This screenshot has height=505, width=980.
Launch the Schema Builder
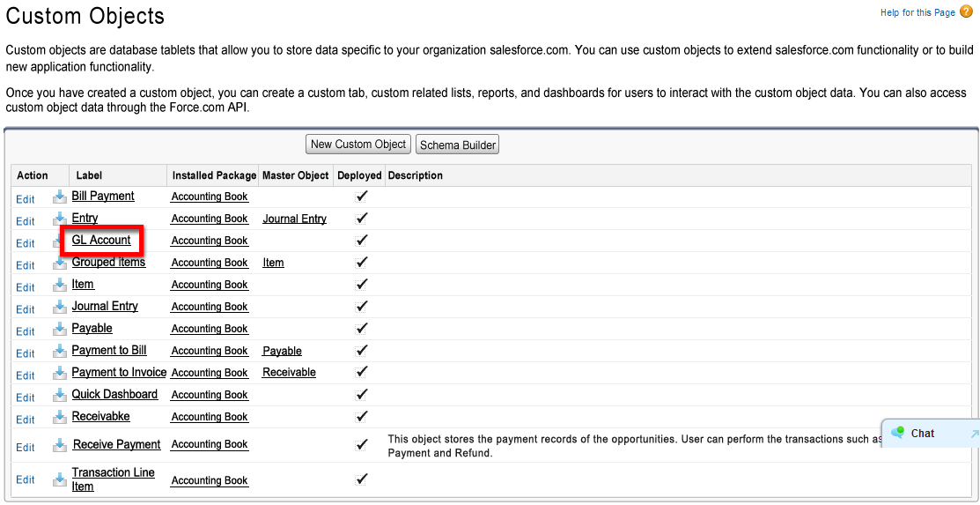pyautogui.click(x=458, y=145)
